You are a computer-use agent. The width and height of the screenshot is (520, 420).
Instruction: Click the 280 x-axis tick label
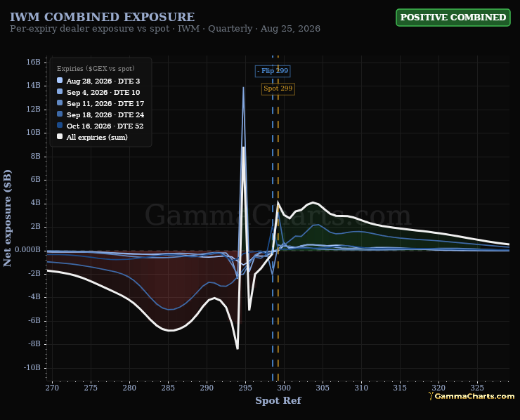click(129, 388)
